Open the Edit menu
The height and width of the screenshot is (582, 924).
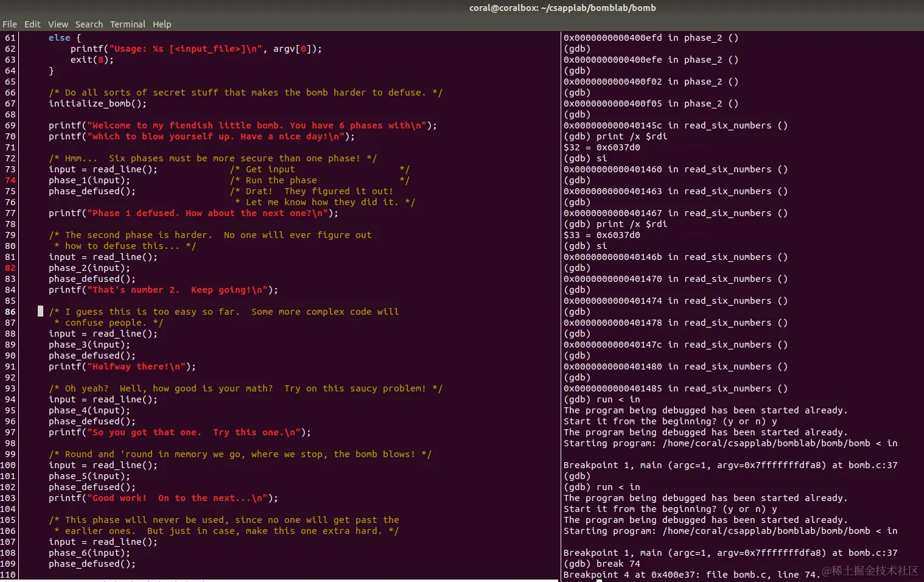coord(32,24)
